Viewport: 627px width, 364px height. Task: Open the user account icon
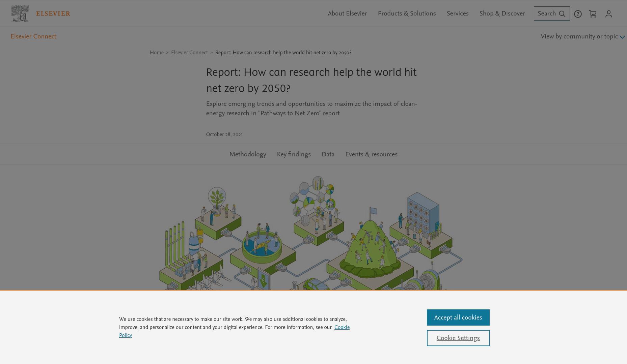(609, 14)
